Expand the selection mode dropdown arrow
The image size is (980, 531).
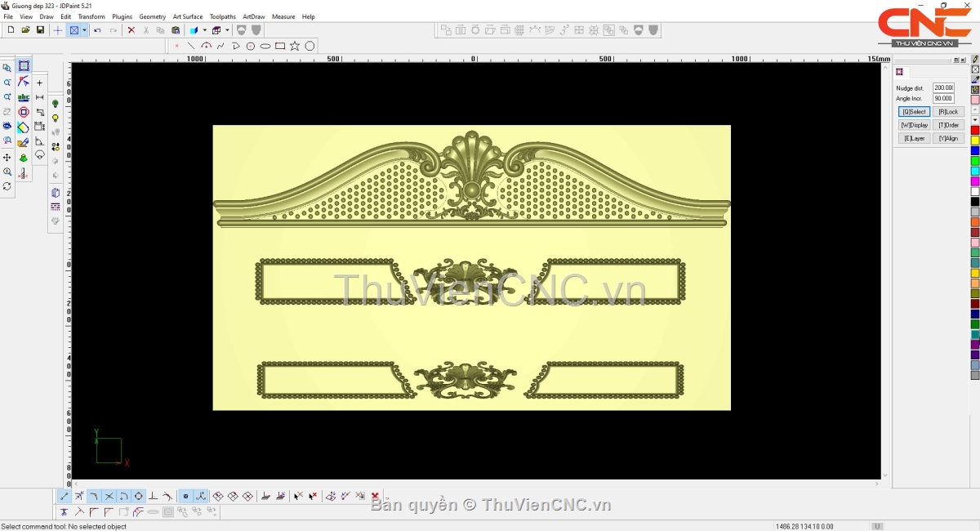[x=84, y=30]
